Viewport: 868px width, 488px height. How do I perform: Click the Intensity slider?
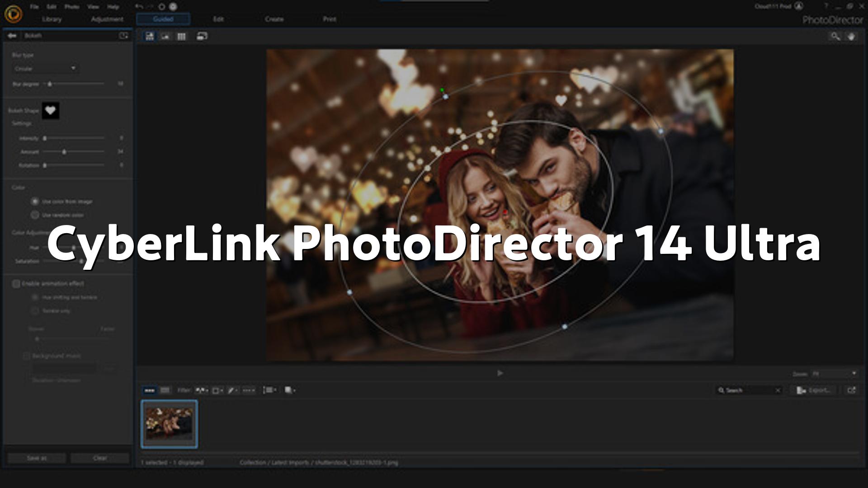[x=75, y=138]
